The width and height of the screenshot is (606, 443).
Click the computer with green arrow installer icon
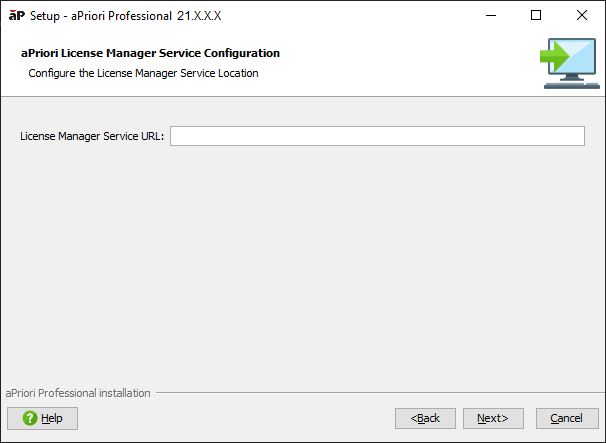(x=569, y=63)
